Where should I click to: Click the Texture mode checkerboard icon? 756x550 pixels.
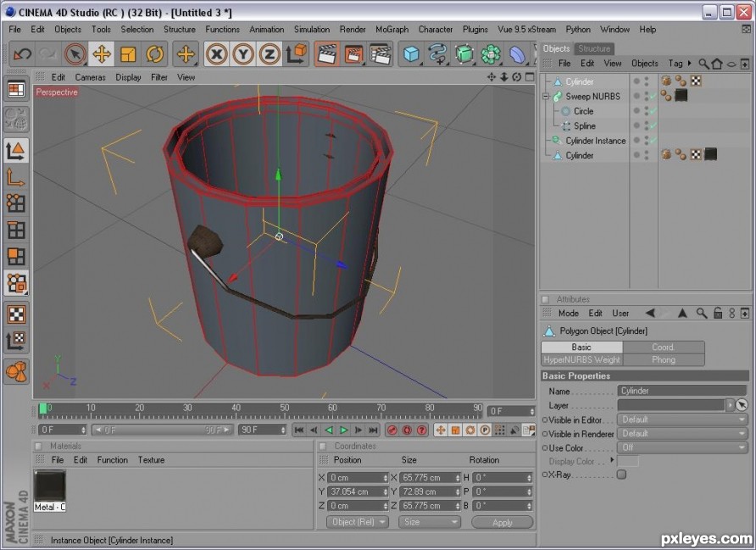[16, 314]
